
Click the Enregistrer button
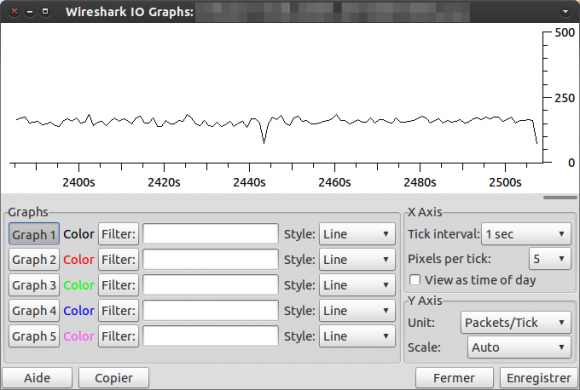coord(539,378)
